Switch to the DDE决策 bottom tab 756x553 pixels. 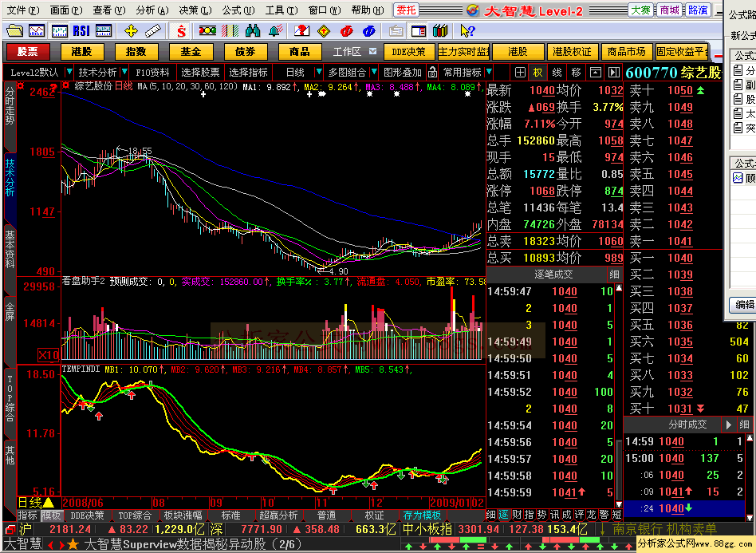click(87, 515)
